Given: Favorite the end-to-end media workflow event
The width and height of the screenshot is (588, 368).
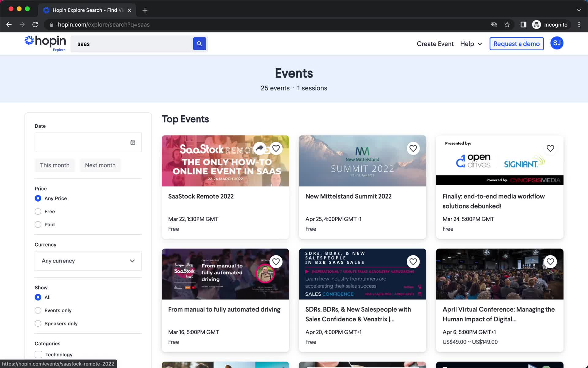Looking at the screenshot, I should tap(550, 148).
